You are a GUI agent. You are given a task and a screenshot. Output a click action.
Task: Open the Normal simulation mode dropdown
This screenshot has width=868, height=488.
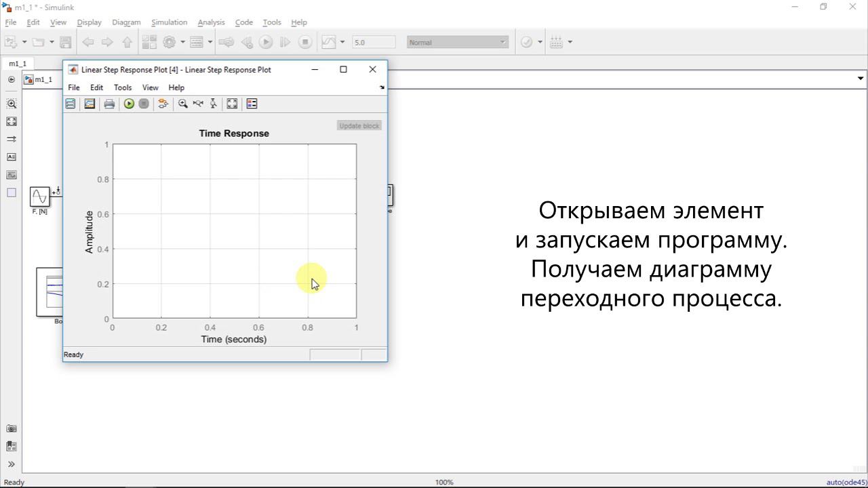point(457,42)
